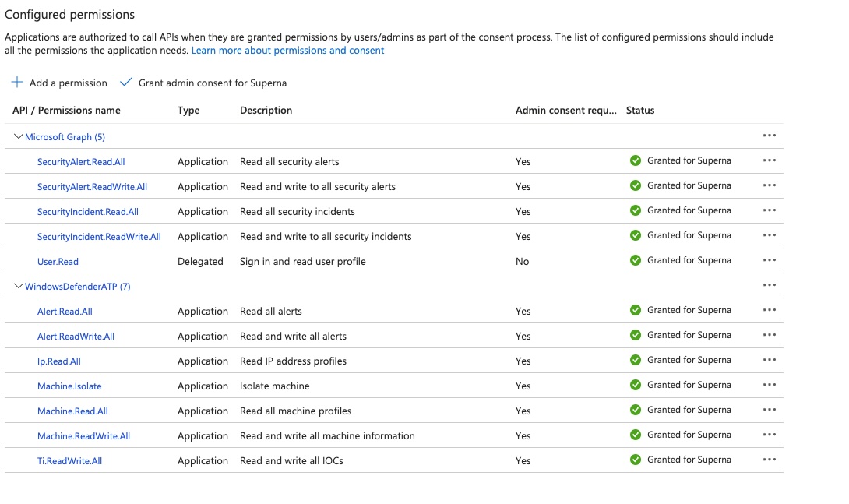Image resolution: width=849 pixels, height=504 pixels.
Task: Click the ellipsis icon beside Ip.Read.All
Action: (770, 360)
